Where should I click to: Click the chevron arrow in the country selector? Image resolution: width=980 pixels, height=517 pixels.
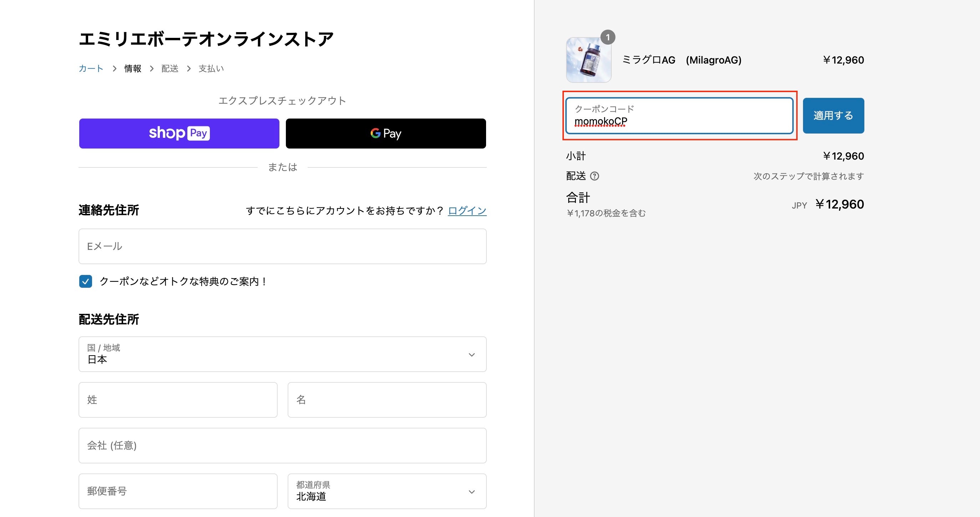[x=471, y=355]
